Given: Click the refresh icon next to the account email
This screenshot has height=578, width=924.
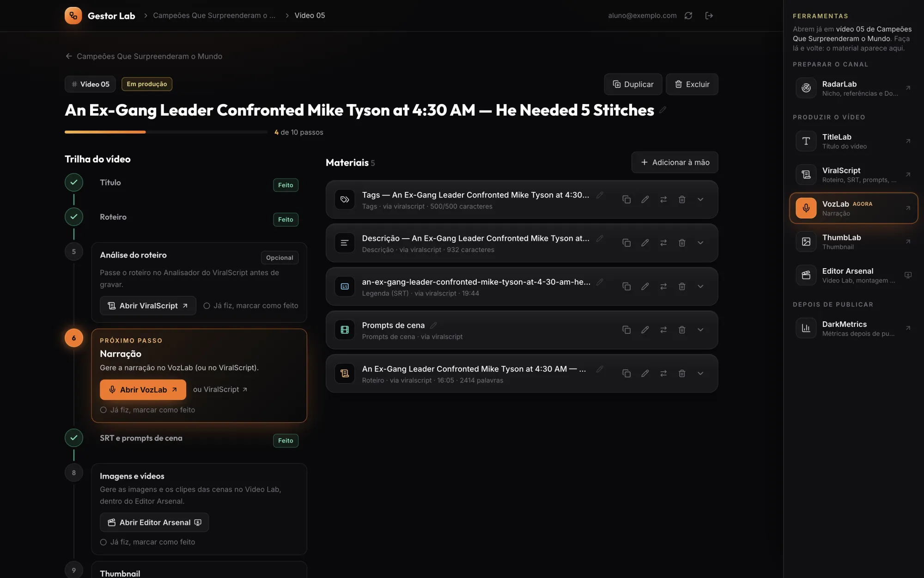Looking at the screenshot, I should point(688,16).
